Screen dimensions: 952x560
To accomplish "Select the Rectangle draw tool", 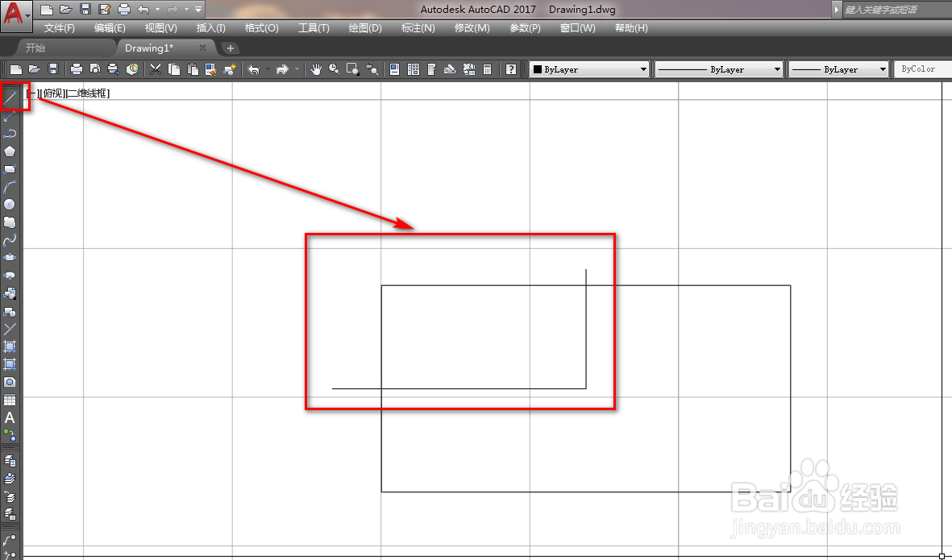I will [x=10, y=169].
